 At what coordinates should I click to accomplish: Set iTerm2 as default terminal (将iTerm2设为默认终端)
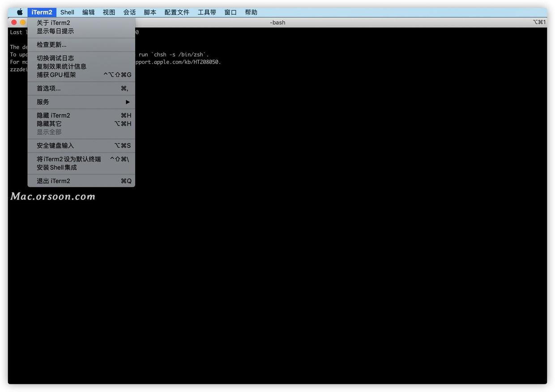pyautogui.click(x=69, y=159)
